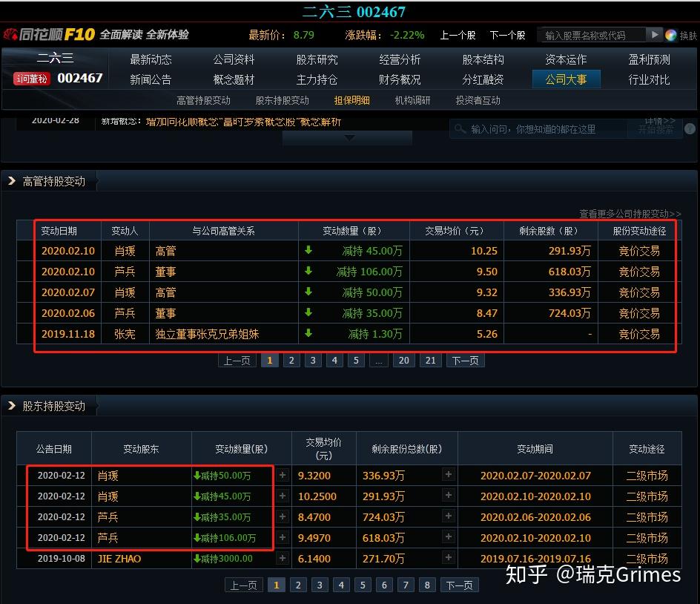Click the question mark icon beside 开始搜索
Image resolution: width=700 pixels, height=604 pixels.
pyautogui.click(x=690, y=128)
